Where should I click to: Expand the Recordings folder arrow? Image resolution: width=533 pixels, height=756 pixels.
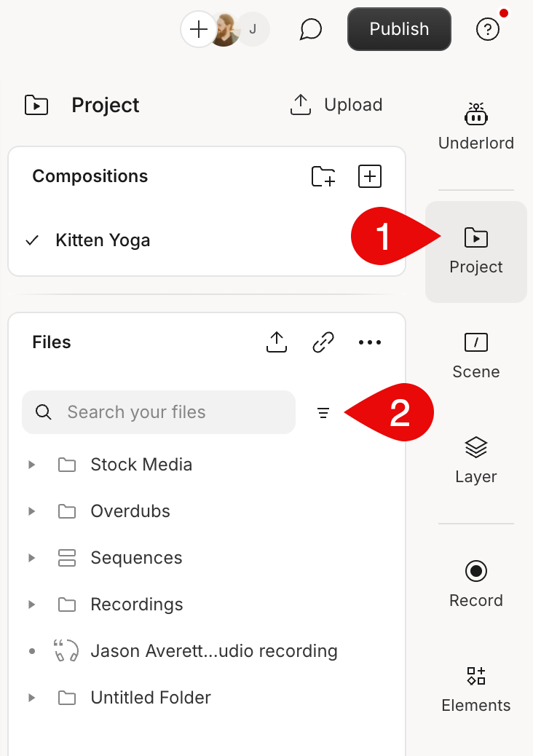(32, 605)
